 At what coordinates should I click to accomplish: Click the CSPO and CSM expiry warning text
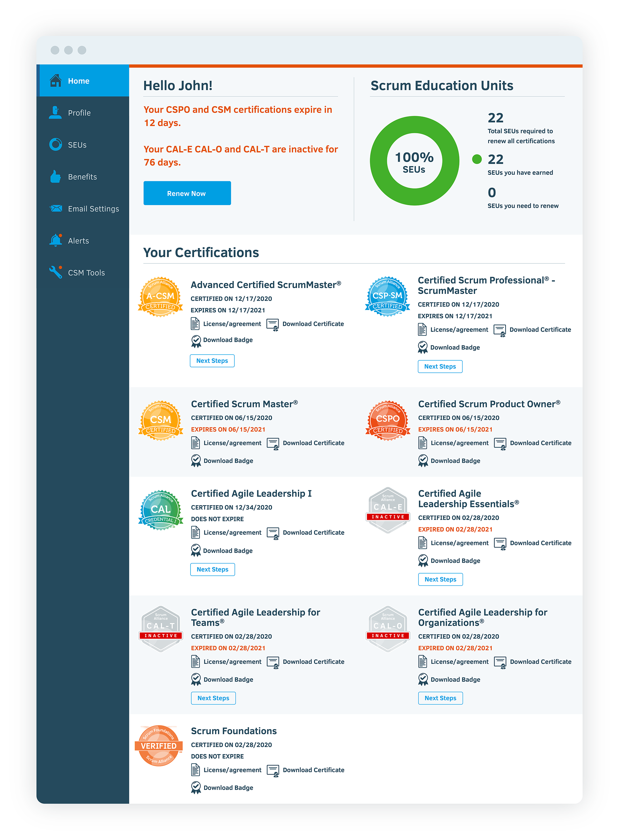[x=238, y=116]
